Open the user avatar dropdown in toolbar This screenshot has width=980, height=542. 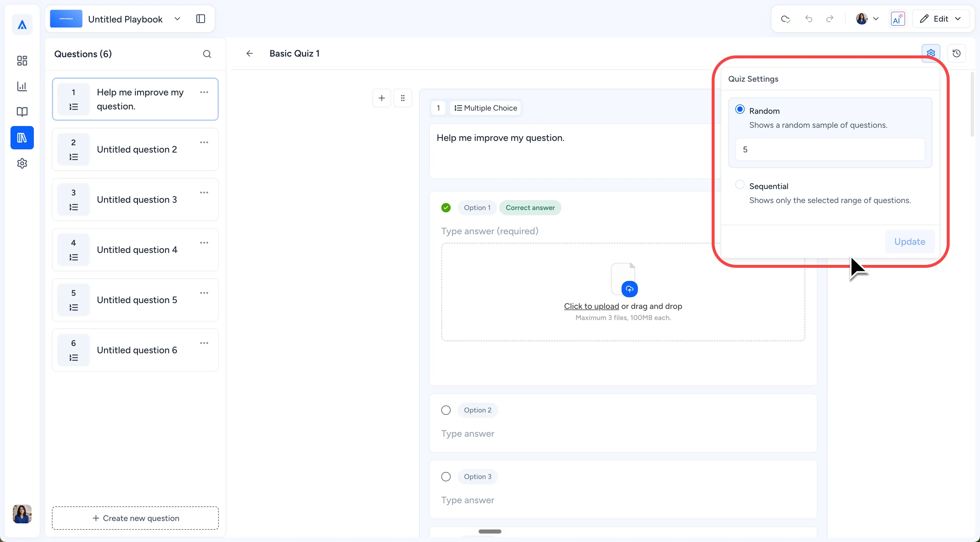click(x=867, y=19)
